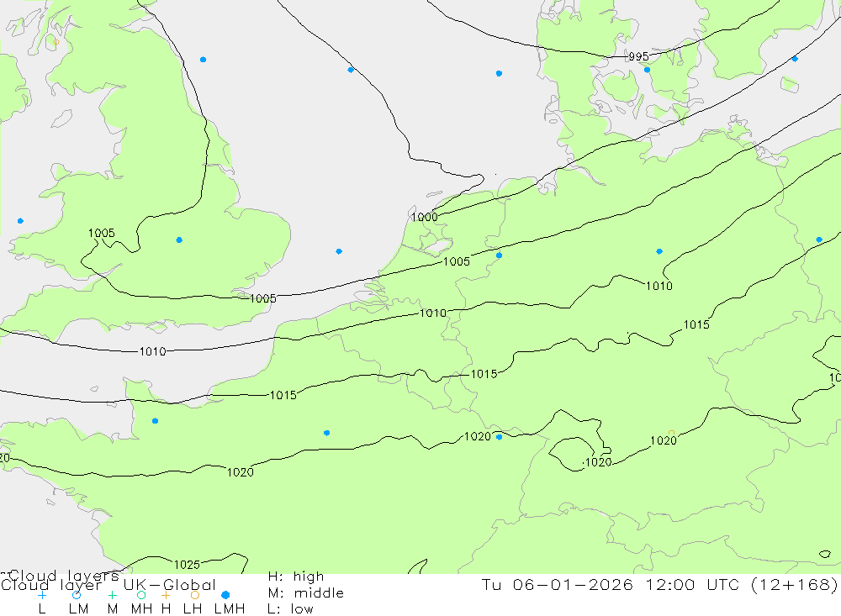
Task: Click the small orange circle marker over western Scotland
Action: click(56, 41)
